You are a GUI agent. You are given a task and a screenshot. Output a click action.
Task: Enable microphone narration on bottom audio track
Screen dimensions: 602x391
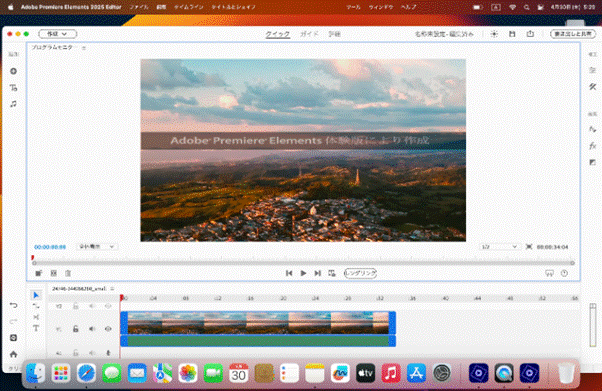(108, 353)
